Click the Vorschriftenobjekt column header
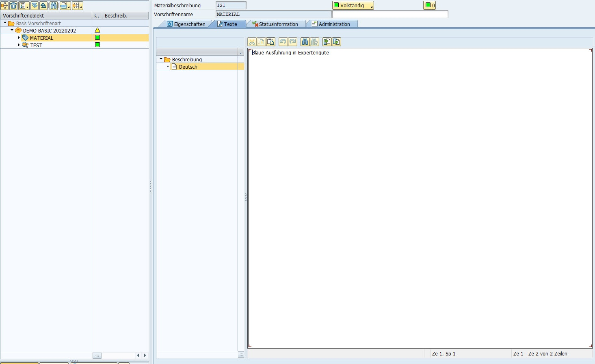Screen dimensions: 595x364 coord(46,15)
